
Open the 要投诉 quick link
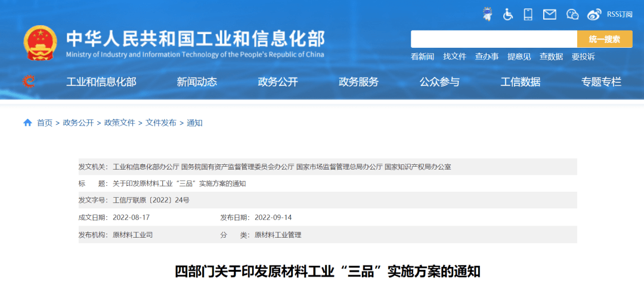pyautogui.click(x=583, y=57)
